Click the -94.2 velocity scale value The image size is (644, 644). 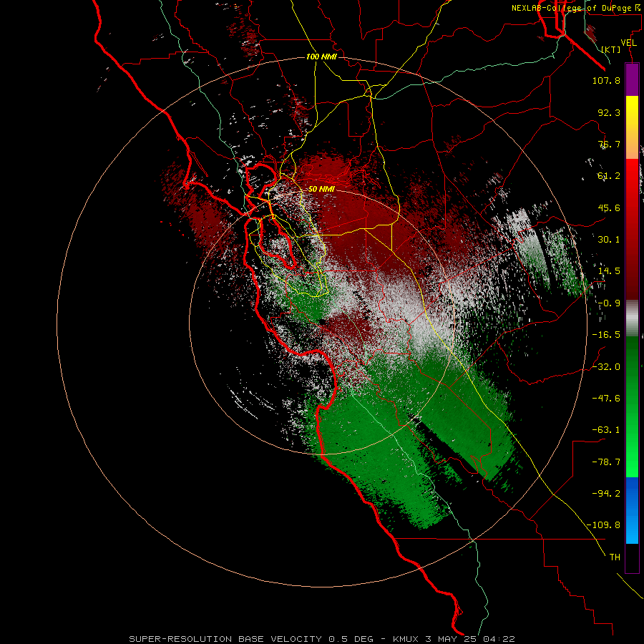606,493
